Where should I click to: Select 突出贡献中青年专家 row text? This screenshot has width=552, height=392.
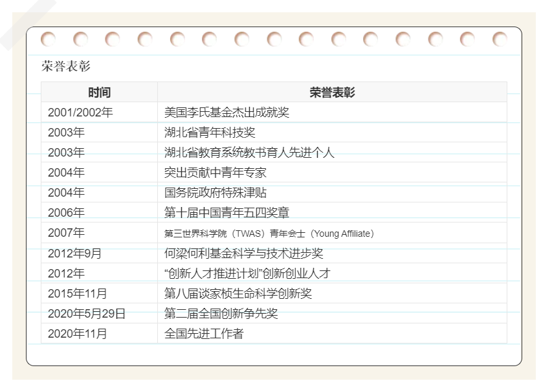215,173
